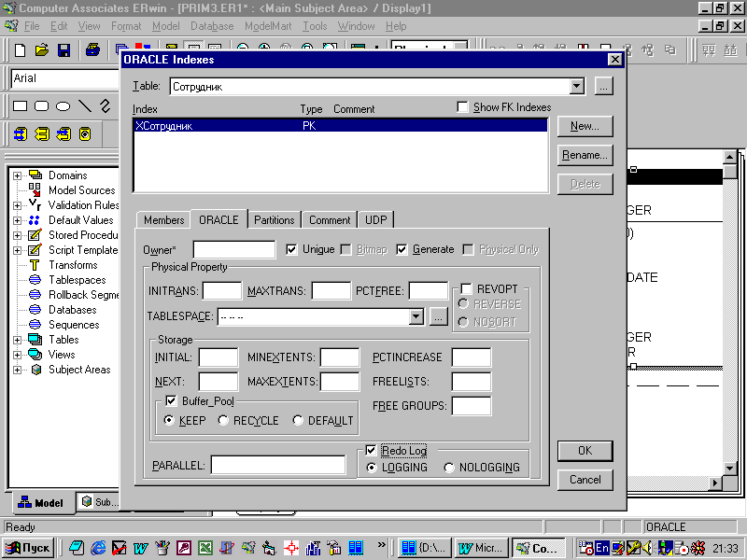Image resolution: width=747 pixels, height=560 pixels.
Task: Click the Print toolbar icon
Action: pos(92,50)
